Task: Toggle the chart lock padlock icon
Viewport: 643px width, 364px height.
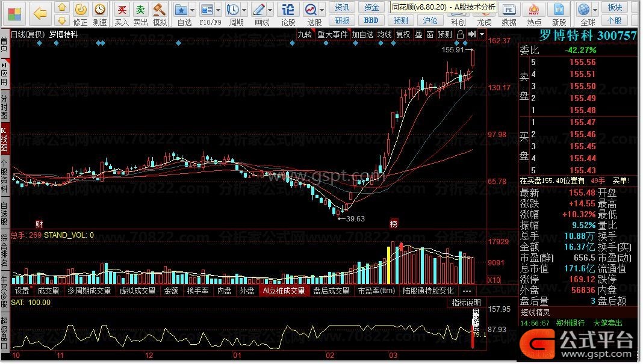Action: 460,34
